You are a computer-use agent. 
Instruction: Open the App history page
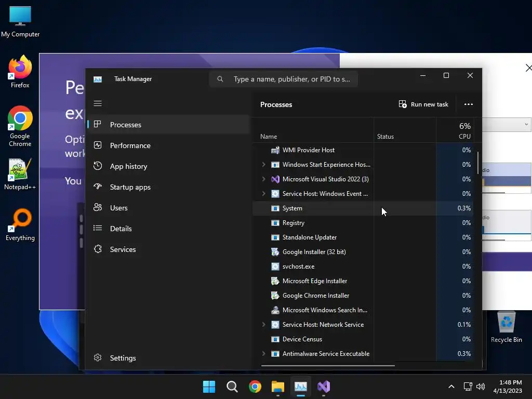click(169, 166)
